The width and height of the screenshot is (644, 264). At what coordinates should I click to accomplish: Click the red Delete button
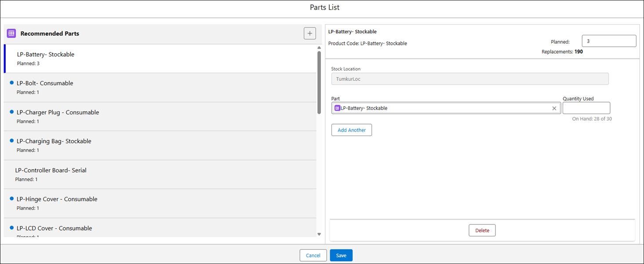(482, 230)
